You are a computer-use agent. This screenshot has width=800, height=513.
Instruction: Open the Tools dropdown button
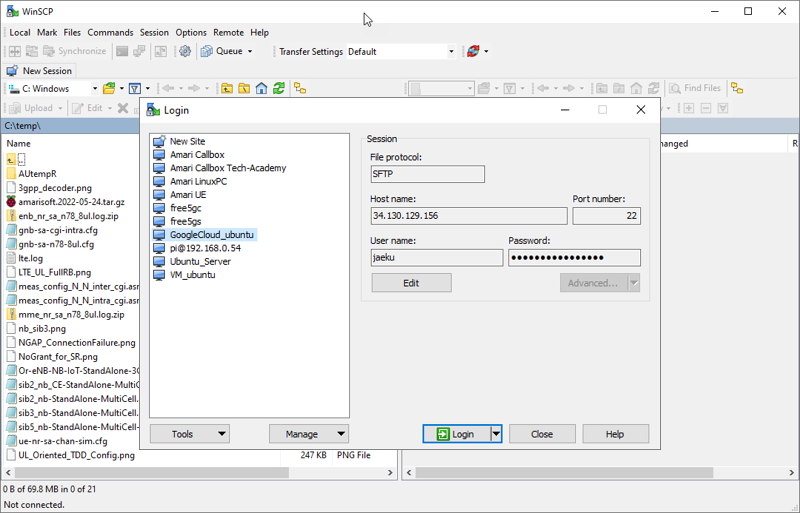[x=190, y=434]
